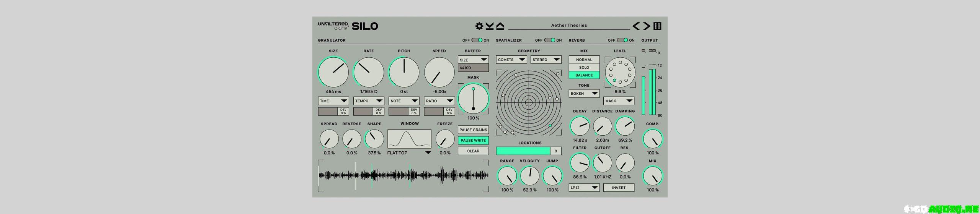Open the Buffer Size dropdown
This screenshot has width=980, height=214.
(473, 60)
